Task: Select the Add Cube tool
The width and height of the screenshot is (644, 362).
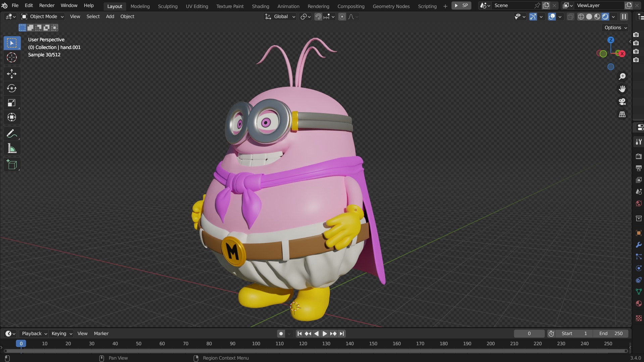Action: click(12, 164)
